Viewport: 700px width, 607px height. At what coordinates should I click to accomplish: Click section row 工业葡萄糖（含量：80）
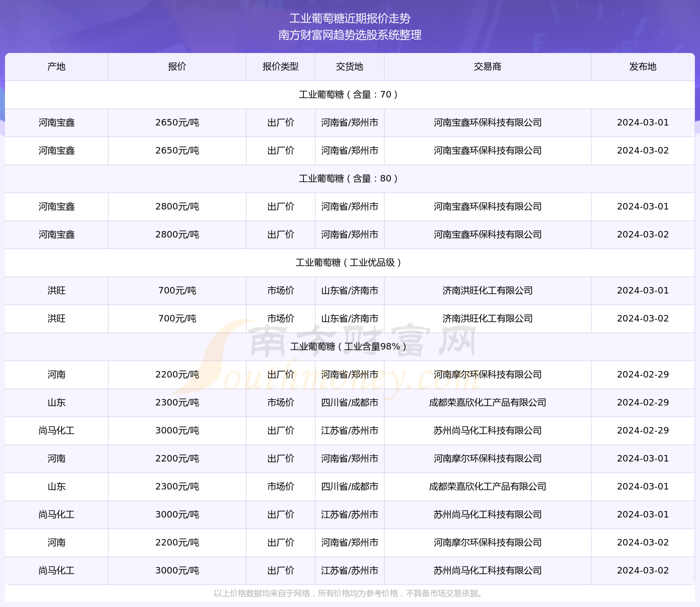350,178
